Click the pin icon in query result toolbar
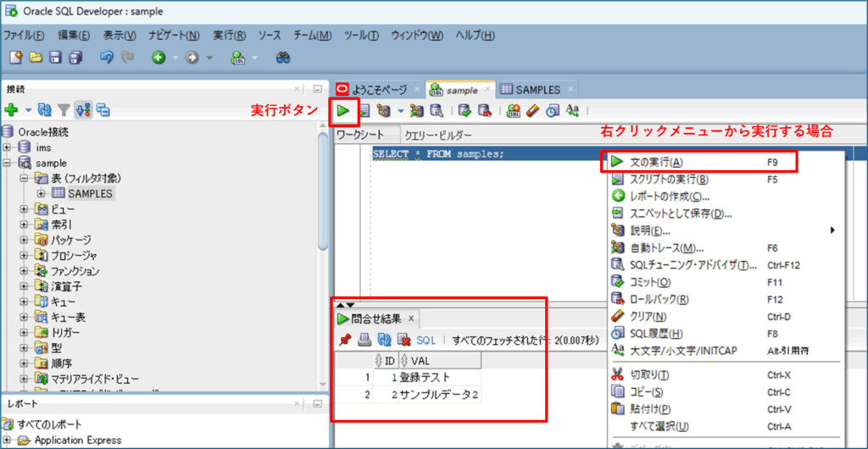868x449 pixels. click(x=344, y=340)
